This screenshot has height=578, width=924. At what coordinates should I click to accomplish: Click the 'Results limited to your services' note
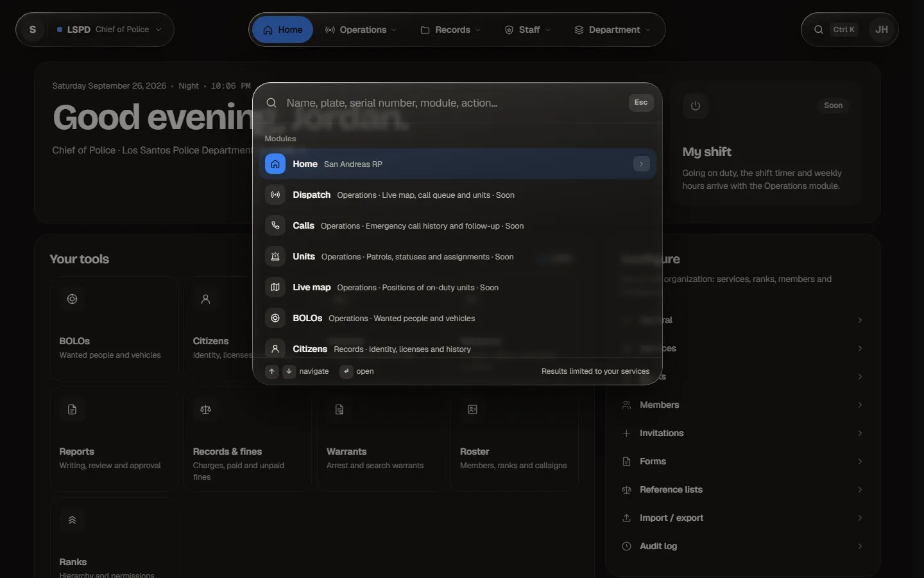[x=595, y=371]
